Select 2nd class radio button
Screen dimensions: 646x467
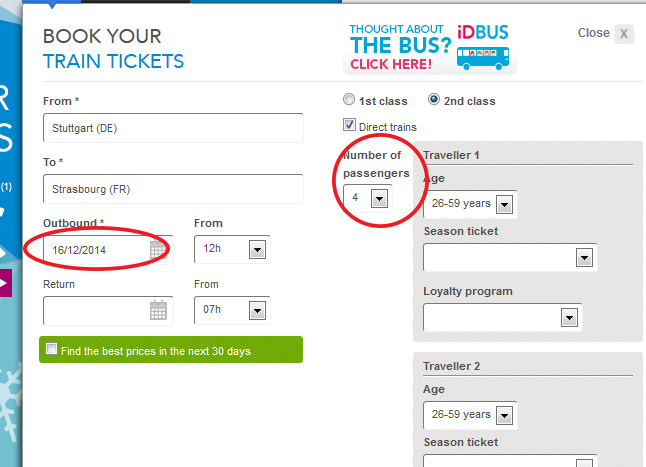pos(434,100)
